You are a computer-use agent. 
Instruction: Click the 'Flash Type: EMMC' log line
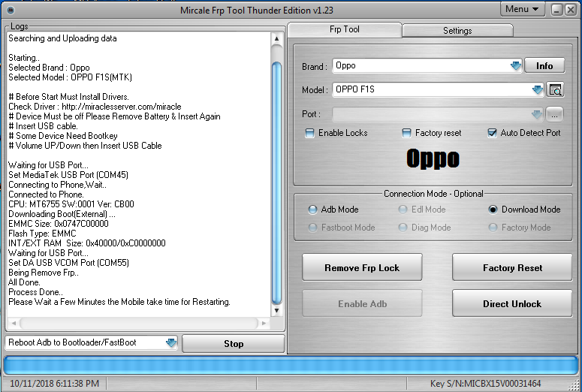[42, 234]
